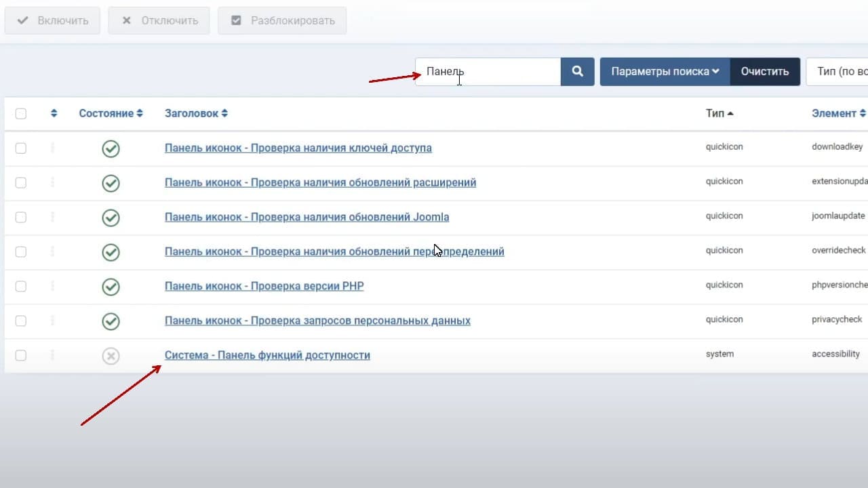Click the Отключить toolbar button
Image resolution: width=868 pixels, height=488 pixels.
(159, 20)
